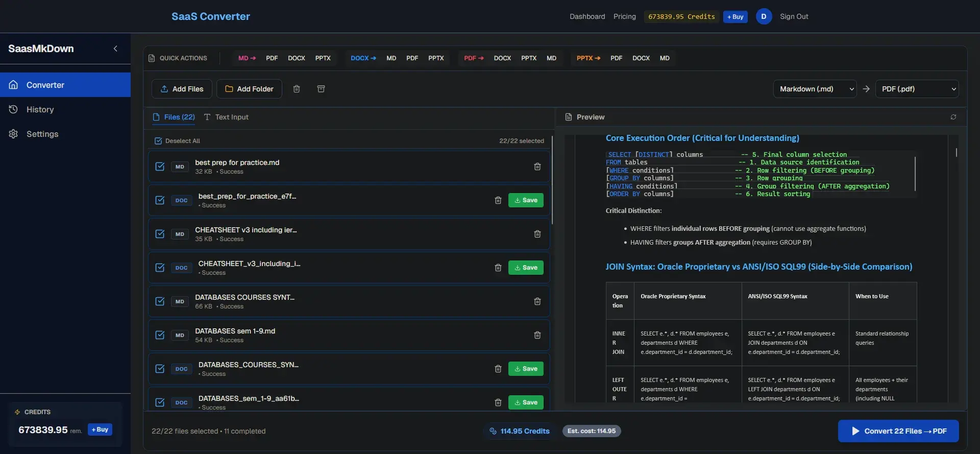Uncheck DATABASES sem 1-9.md checkbox
980x454 pixels.
[x=160, y=335]
